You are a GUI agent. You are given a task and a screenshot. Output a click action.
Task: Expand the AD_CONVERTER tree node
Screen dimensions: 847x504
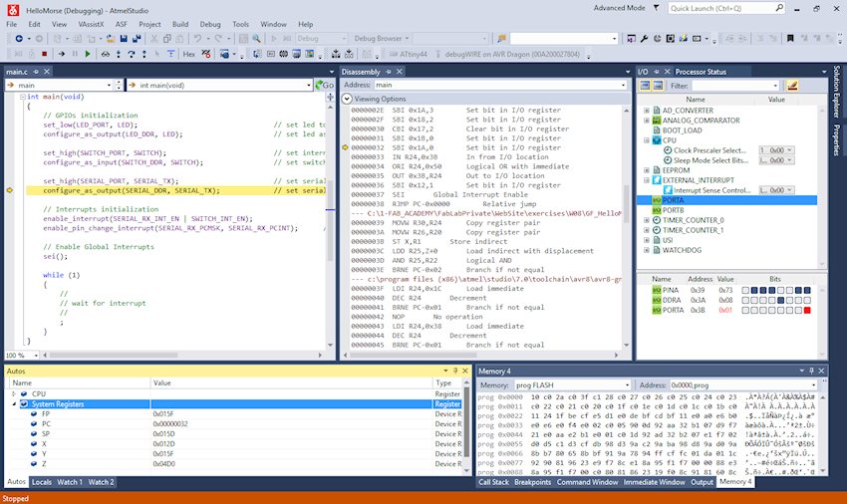click(x=646, y=111)
